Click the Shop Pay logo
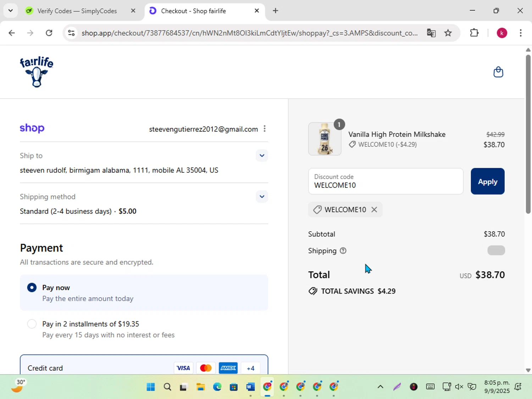This screenshot has width=532, height=399. tap(32, 128)
